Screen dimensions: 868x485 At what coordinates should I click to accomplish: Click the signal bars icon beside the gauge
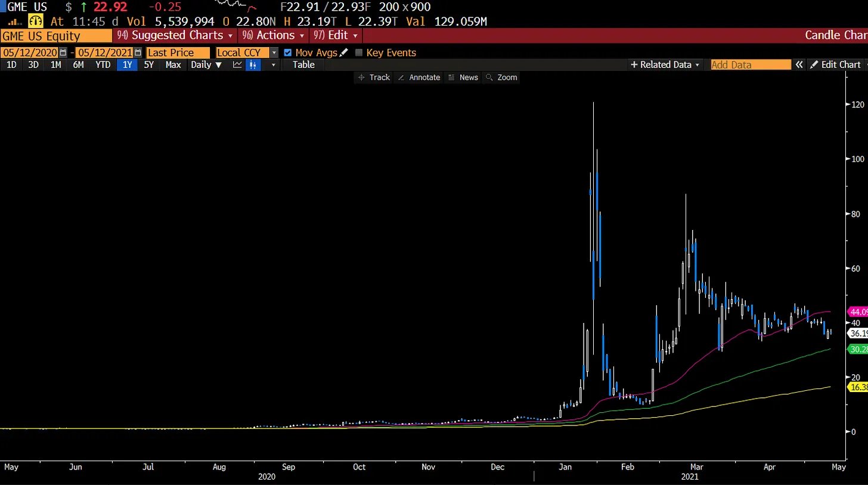click(x=15, y=21)
